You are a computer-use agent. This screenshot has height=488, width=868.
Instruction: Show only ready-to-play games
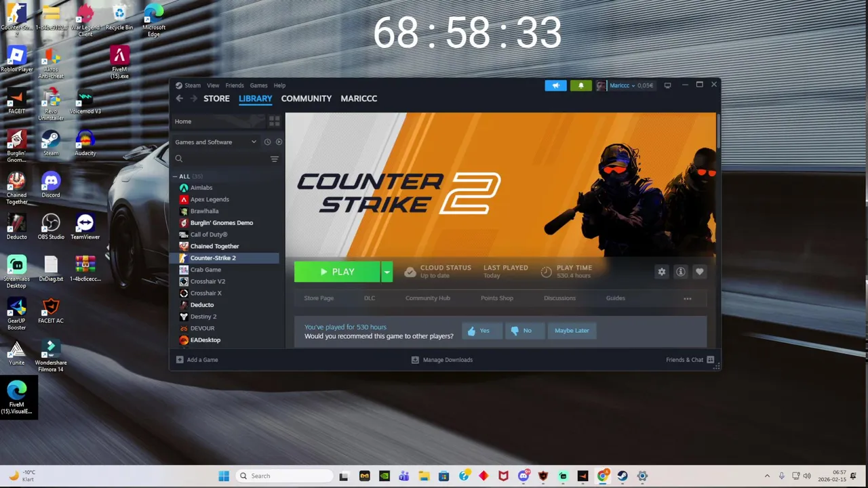coord(279,142)
